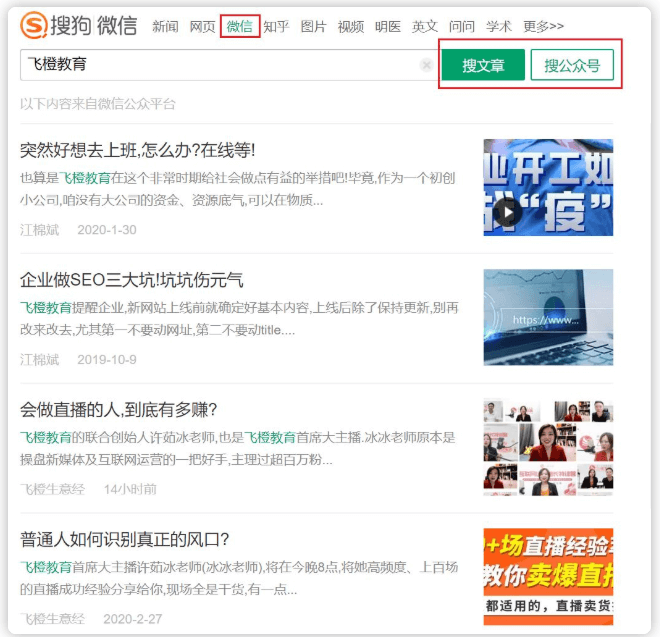Click author 江棉斌 dated 2019-10-9

[40, 360]
